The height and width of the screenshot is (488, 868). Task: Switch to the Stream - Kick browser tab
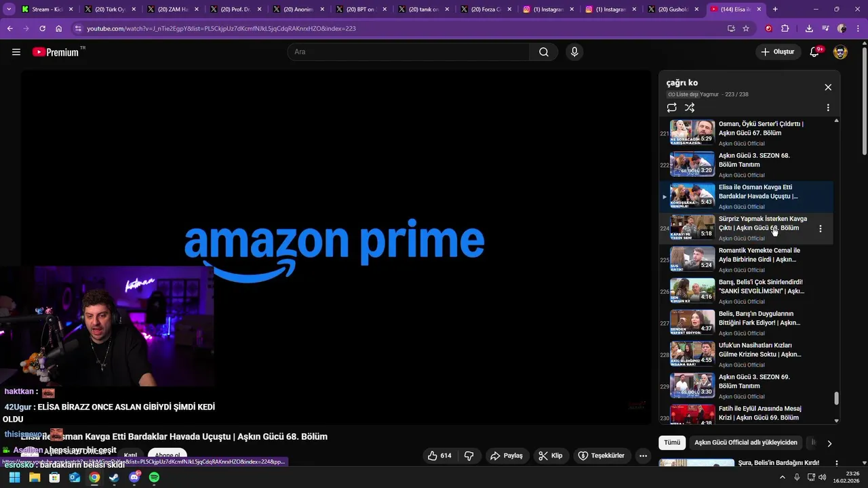(x=47, y=9)
